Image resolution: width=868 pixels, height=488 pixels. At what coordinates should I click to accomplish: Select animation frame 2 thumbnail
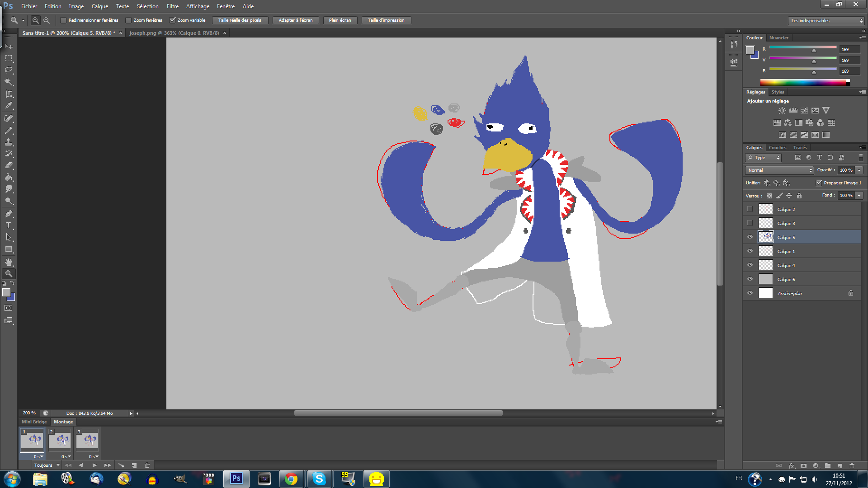tap(60, 440)
